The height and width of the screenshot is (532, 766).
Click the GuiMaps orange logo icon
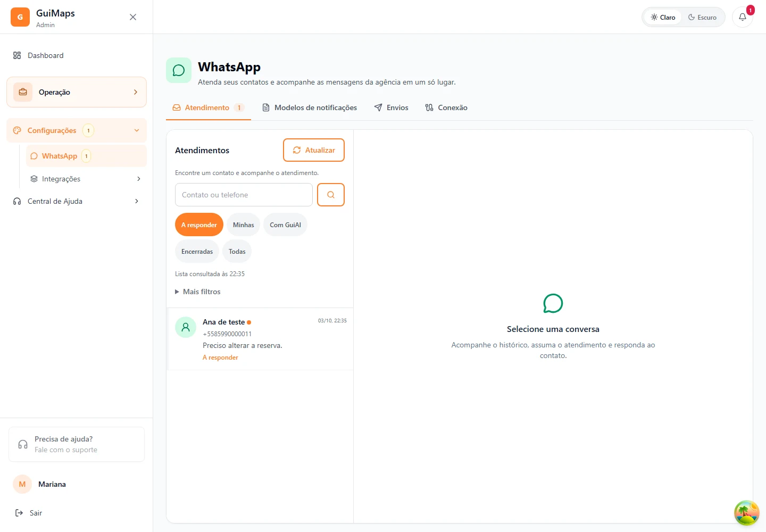20,17
